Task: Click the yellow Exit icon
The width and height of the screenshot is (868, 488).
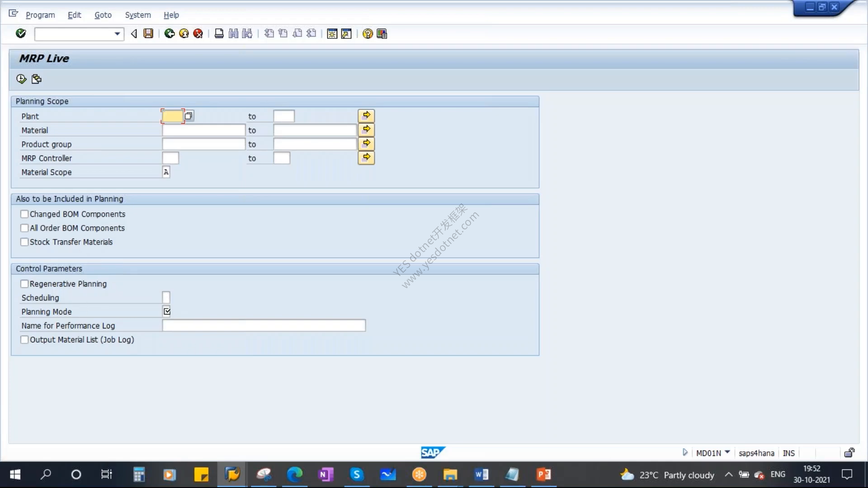Action: tap(184, 33)
